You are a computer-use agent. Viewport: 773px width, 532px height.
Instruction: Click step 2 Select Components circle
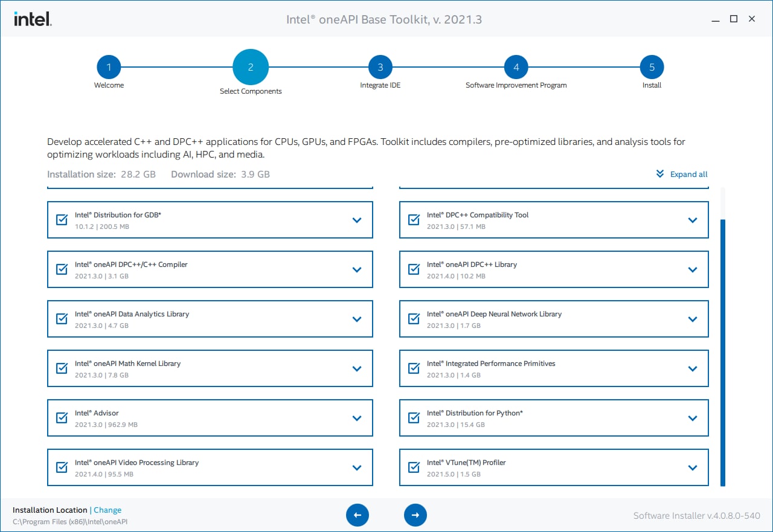point(251,67)
